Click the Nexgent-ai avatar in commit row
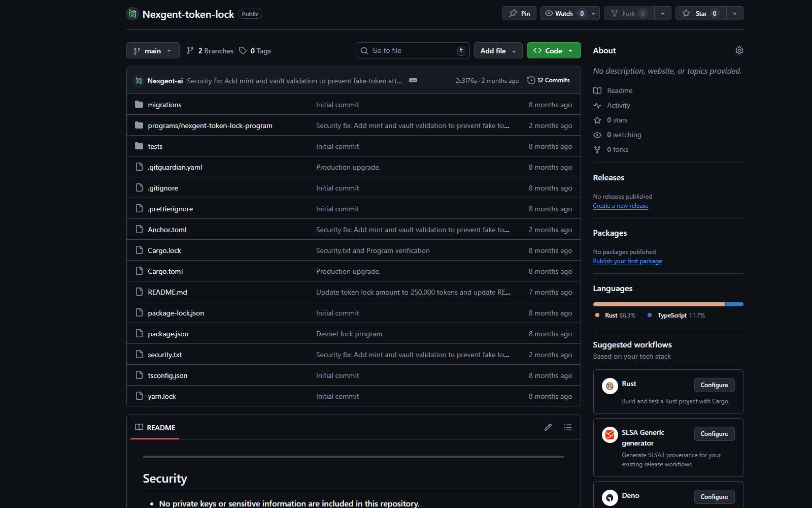Screen dimensions: 812x508 139,81
